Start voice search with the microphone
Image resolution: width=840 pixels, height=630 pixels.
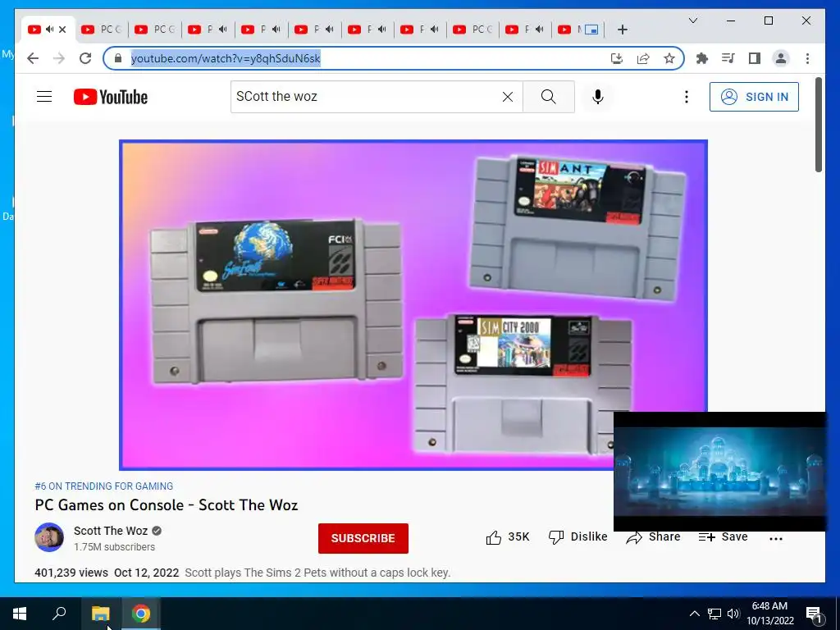[x=598, y=97]
